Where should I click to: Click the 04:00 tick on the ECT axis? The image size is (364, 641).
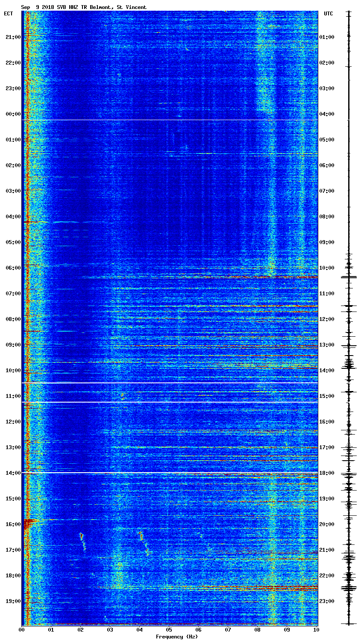click(12, 217)
